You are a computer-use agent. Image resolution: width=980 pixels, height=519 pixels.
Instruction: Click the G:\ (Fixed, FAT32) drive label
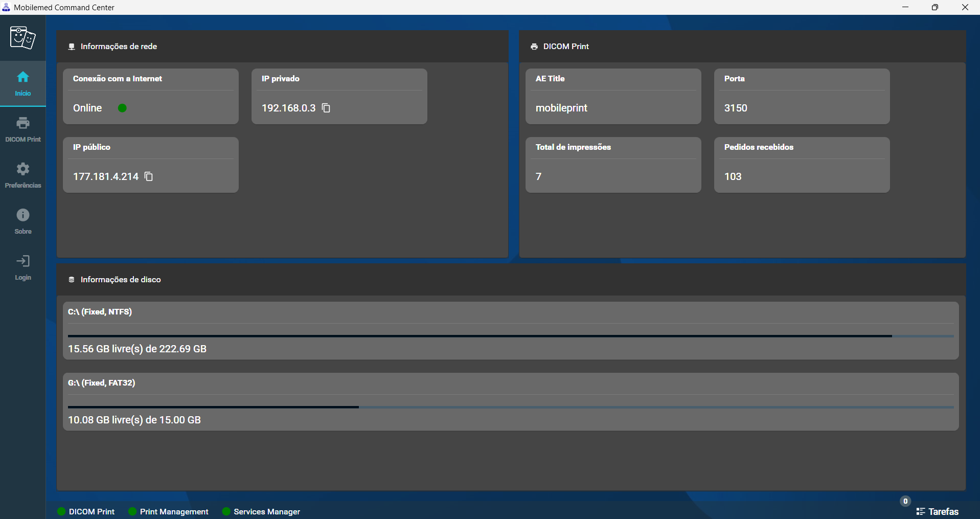point(101,383)
